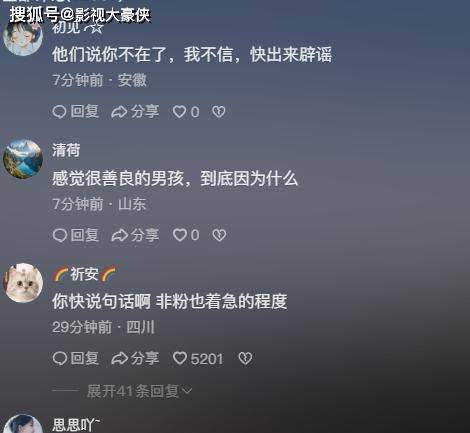Screen dimensions: 470x433
Task: Open 祈安's cat avatar
Action: click(23, 283)
